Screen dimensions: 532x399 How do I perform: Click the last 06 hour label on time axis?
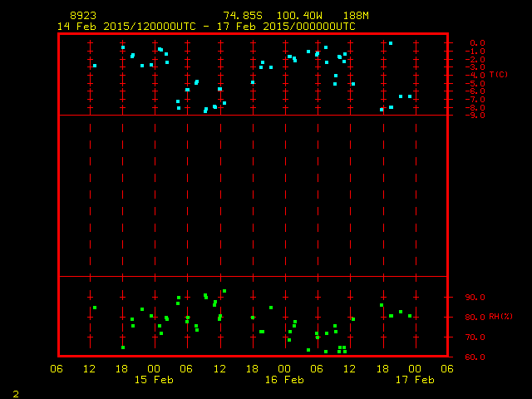[447, 368]
